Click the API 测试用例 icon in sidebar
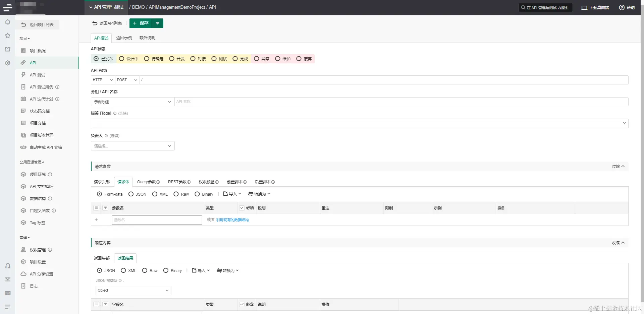This screenshot has height=314, width=644. tap(23, 87)
